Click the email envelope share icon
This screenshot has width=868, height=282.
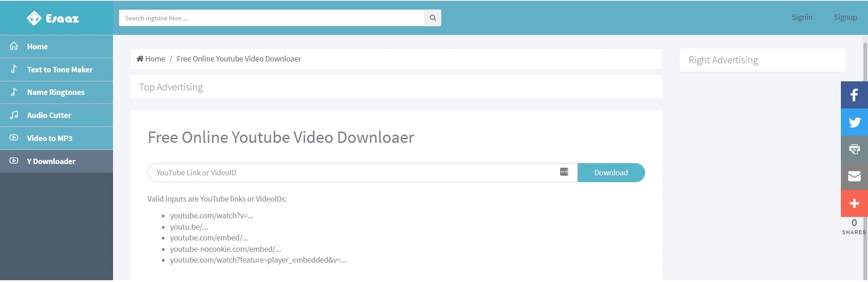click(x=854, y=176)
